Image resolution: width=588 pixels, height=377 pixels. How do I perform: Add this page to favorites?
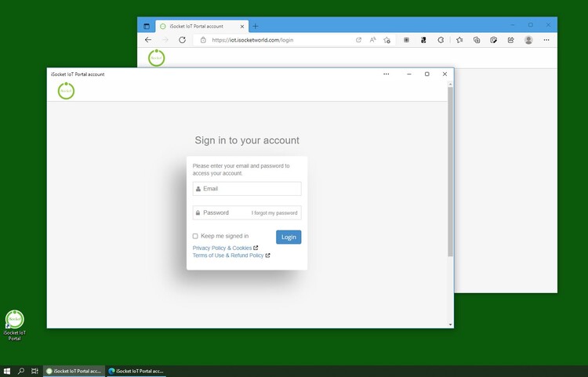(387, 40)
